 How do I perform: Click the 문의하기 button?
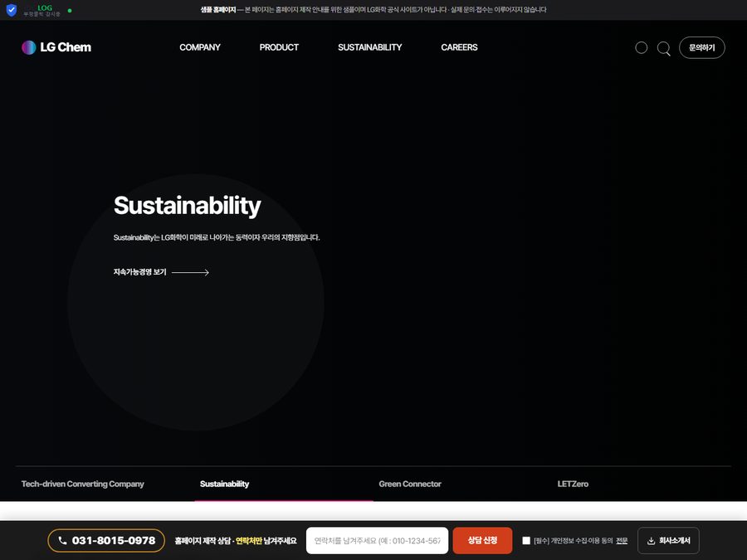coord(701,47)
